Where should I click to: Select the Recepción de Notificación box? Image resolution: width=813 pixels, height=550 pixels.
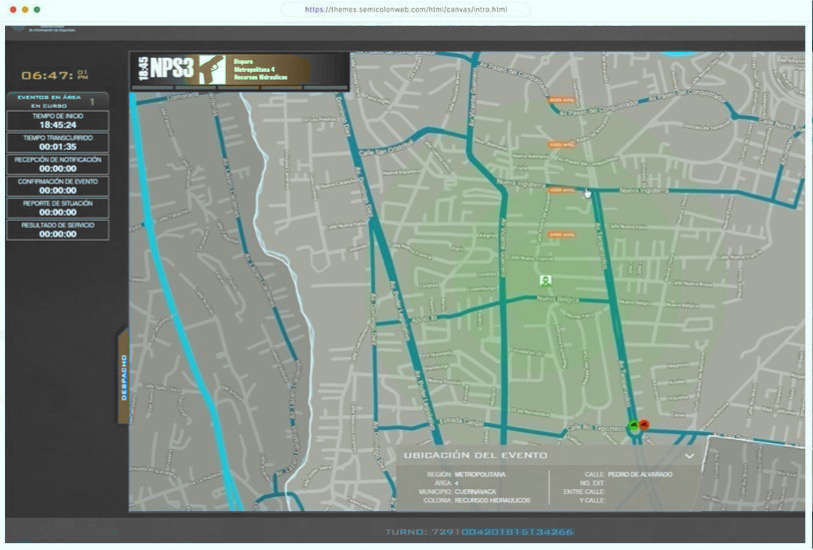(x=57, y=164)
